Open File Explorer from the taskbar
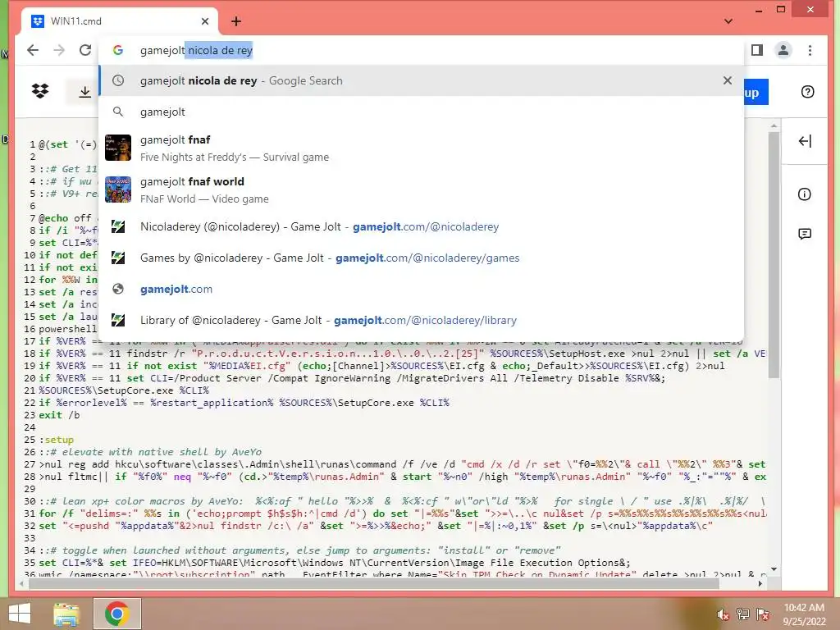The image size is (840, 630). point(66,614)
